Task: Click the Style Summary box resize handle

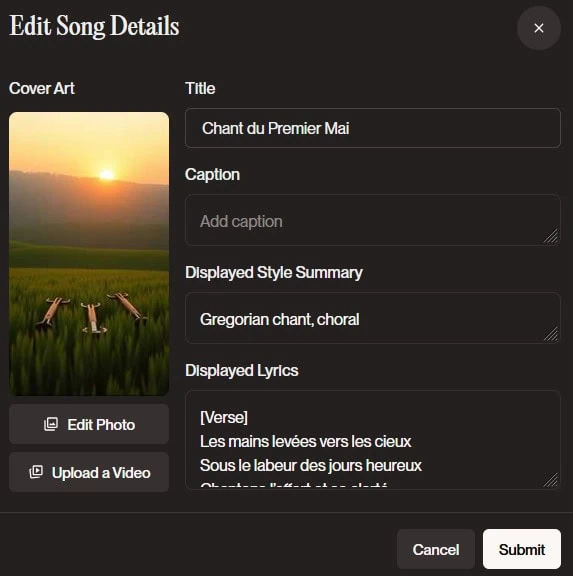Action: [x=551, y=334]
